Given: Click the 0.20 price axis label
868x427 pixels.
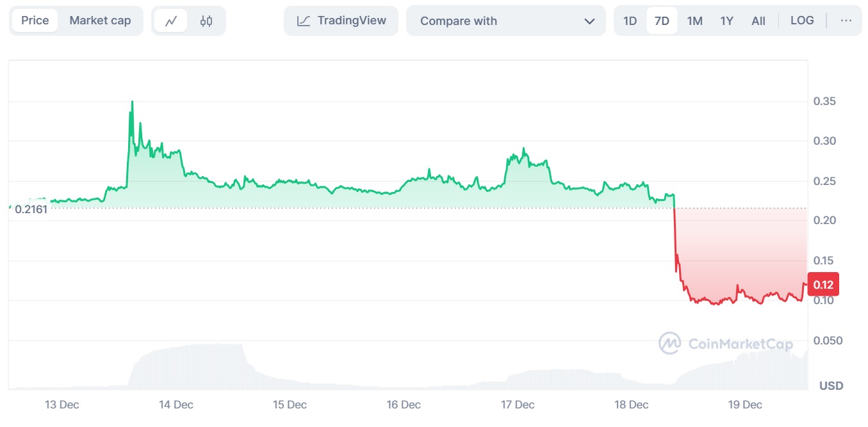Looking at the screenshot, I should [824, 220].
